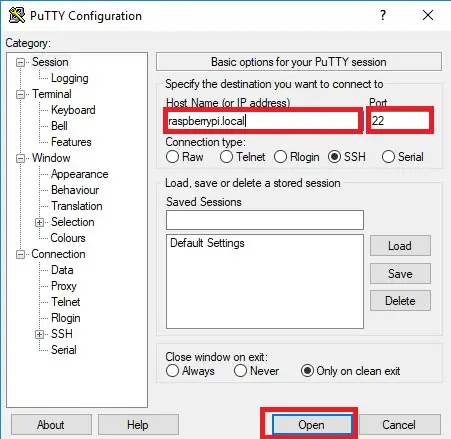Select the SSH connection type radio
This screenshot has height=439, width=451.
(x=334, y=157)
